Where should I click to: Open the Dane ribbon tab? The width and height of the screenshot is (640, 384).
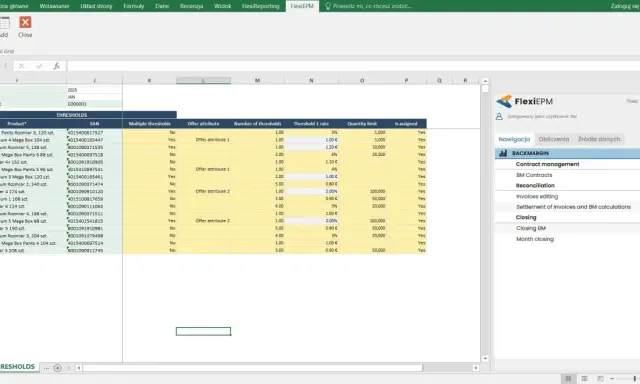pos(162,6)
